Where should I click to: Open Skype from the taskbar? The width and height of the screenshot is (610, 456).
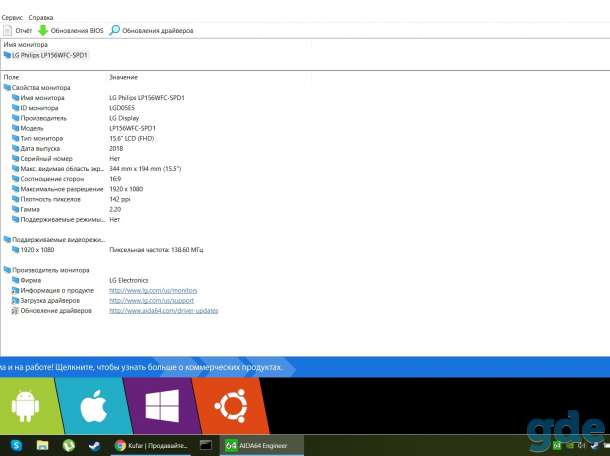[16, 445]
